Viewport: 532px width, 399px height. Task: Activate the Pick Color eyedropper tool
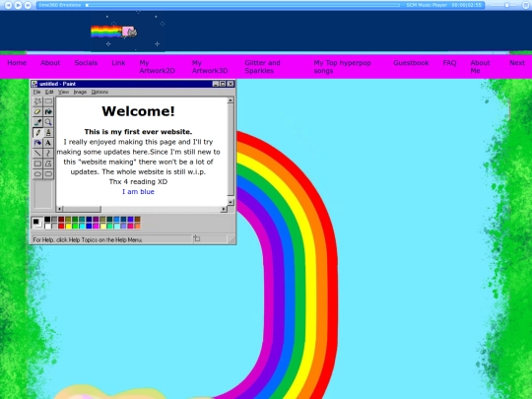(x=37, y=122)
